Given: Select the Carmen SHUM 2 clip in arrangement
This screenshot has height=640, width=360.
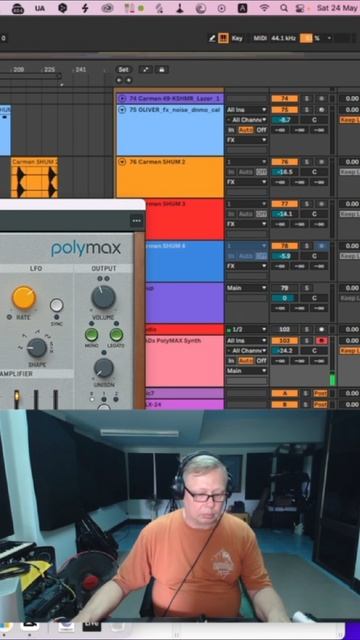Looking at the screenshot, I should click(x=34, y=178).
